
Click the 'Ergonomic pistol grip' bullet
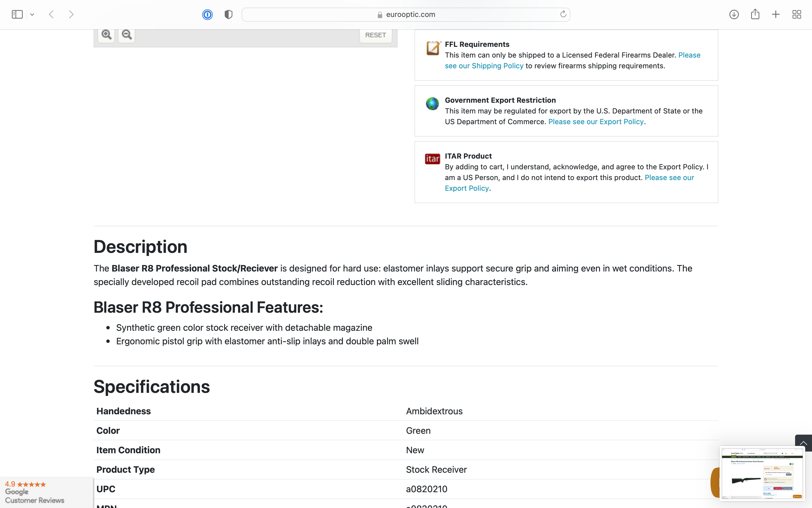click(x=267, y=341)
